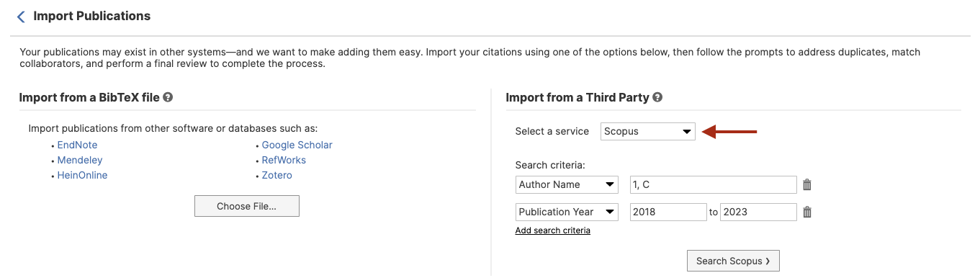Click the "Import from a BibTeX file" heading text
Viewport: 980px width, 278px height.
click(89, 97)
